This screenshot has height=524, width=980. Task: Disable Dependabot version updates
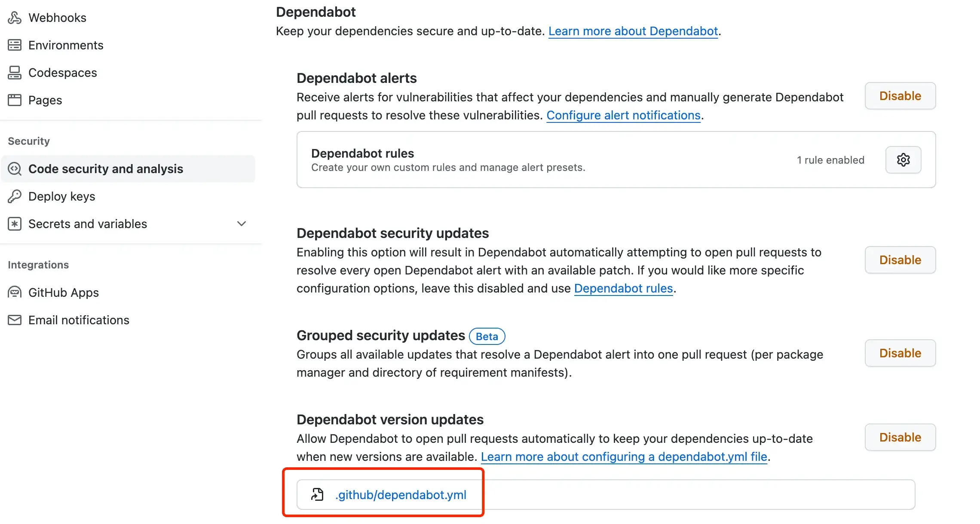pyautogui.click(x=900, y=437)
